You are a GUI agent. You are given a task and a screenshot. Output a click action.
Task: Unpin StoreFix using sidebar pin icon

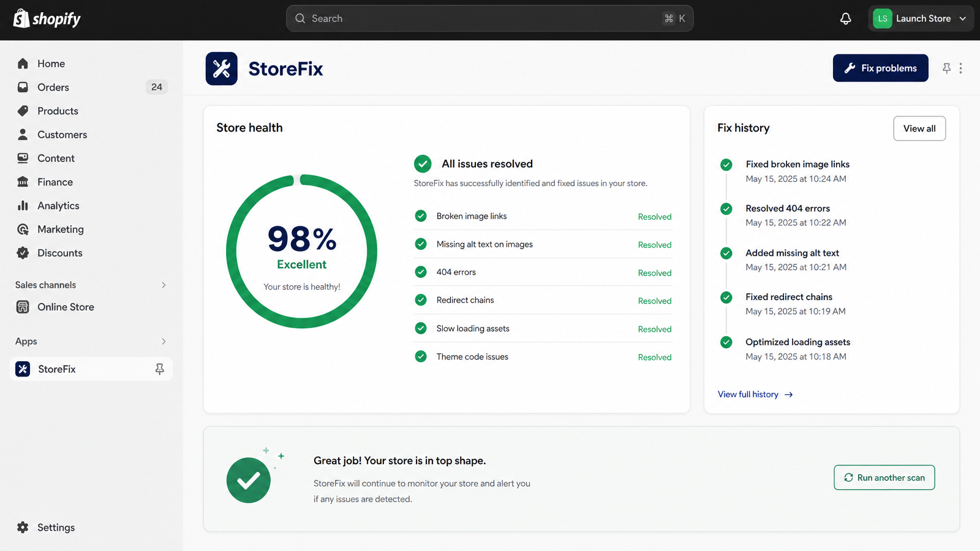[x=159, y=369]
